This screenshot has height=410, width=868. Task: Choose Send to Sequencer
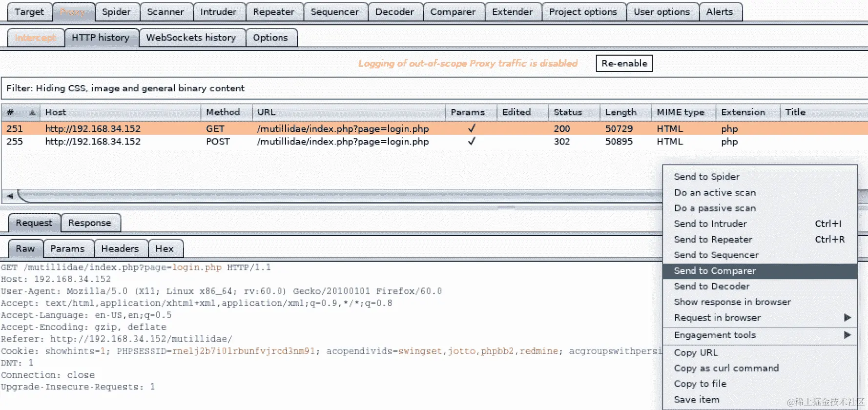pyautogui.click(x=760, y=255)
